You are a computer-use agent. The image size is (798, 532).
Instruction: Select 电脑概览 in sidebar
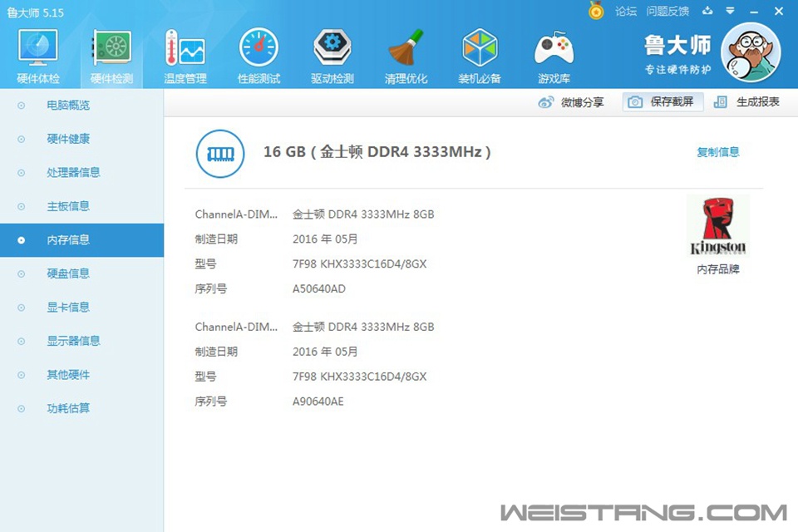tap(82, 106)
